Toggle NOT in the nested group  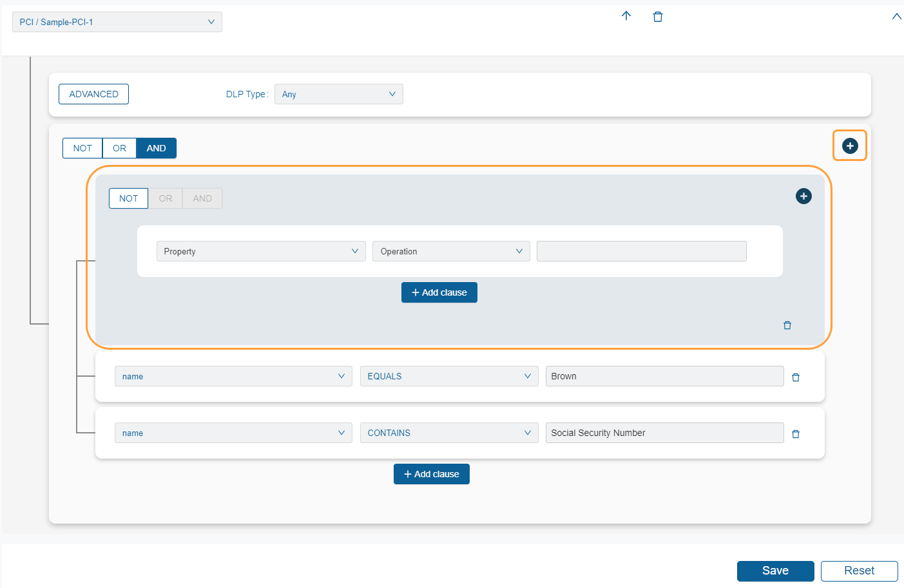click(x=128, y=198)
